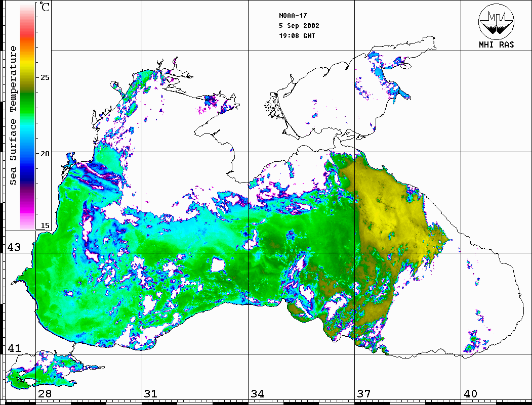Click longitude label '31'
This screenshot has width=532, height=405.
(x=151, y=394)
